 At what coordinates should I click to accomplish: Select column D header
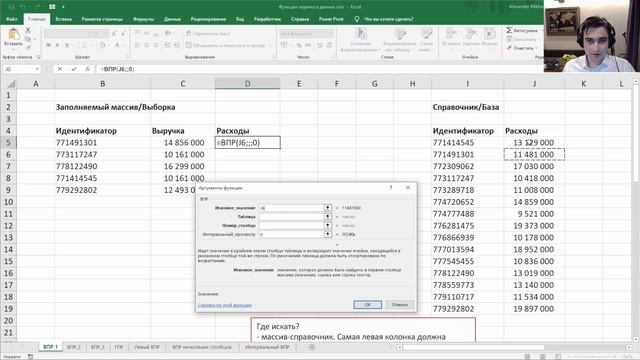point(247,84)
